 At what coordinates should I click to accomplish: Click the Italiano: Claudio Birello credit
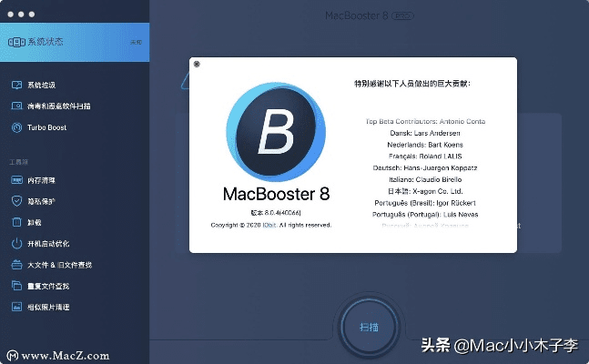pos(425,179)
